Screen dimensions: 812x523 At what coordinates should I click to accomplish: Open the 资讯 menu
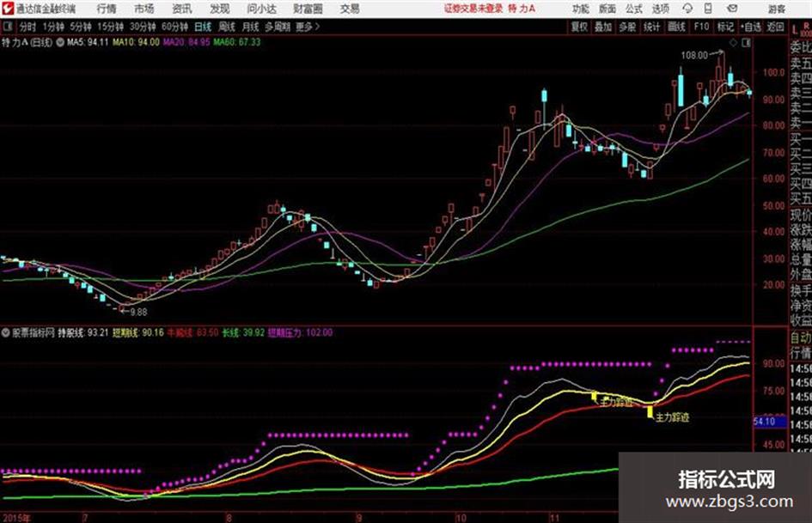(182, 9)
